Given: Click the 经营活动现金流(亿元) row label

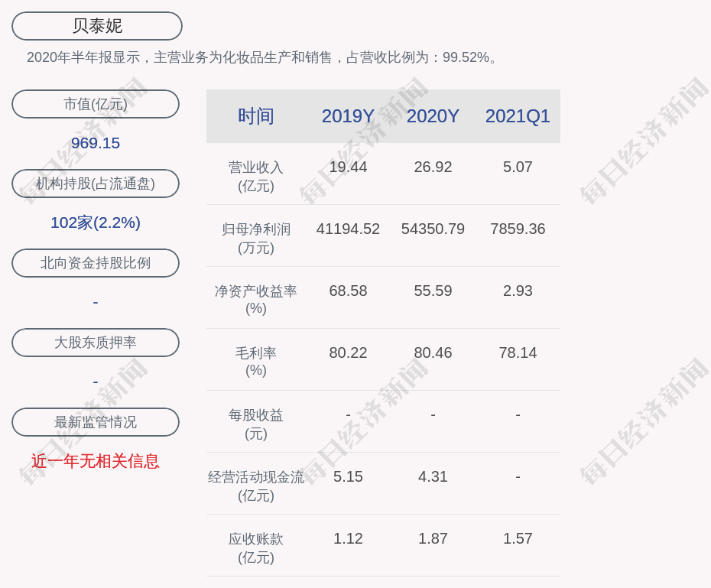Looking at the screenshot, I should 256,486.
